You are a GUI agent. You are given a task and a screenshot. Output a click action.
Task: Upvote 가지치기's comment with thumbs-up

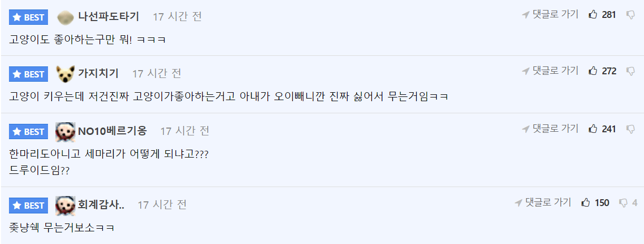pos(593,71)
